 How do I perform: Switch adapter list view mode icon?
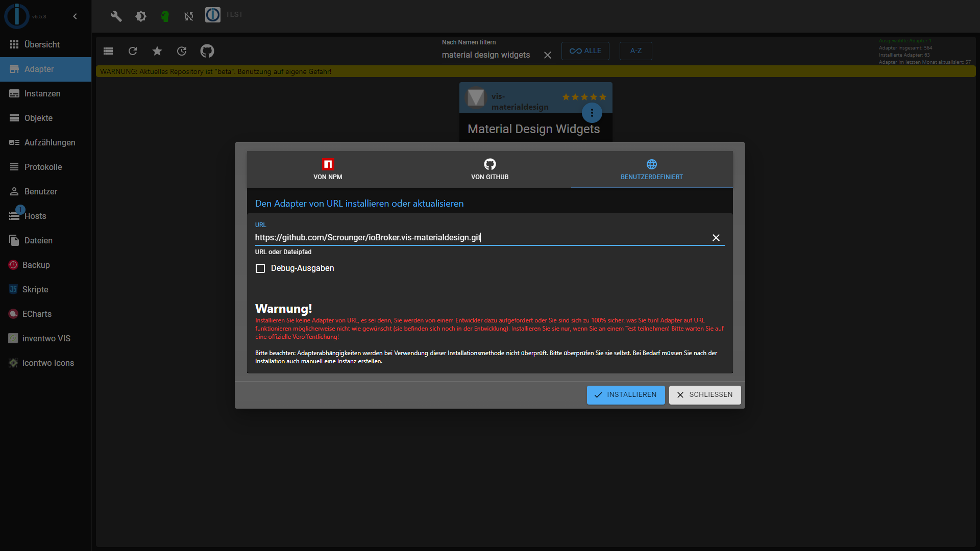point(108,51)
